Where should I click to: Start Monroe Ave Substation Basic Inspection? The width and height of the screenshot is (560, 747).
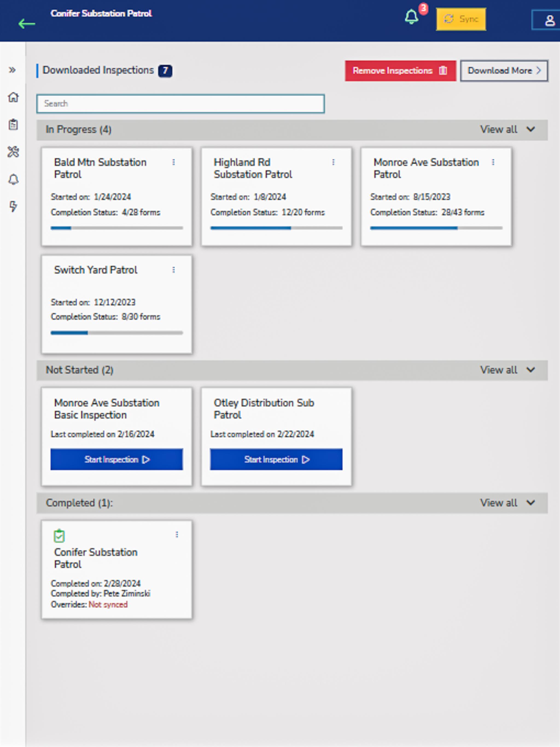click(117, 459)
